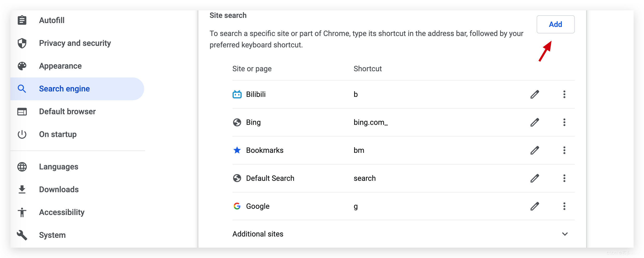The image size is (644, 258).
Task: Click the Accessibility person icon
Action: pyautogui.click(x=22, y=212)
